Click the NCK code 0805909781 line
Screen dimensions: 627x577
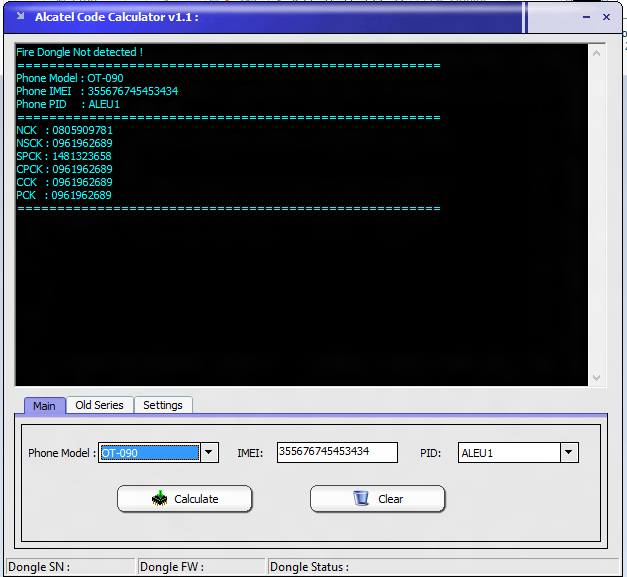[x=64, y=130]
